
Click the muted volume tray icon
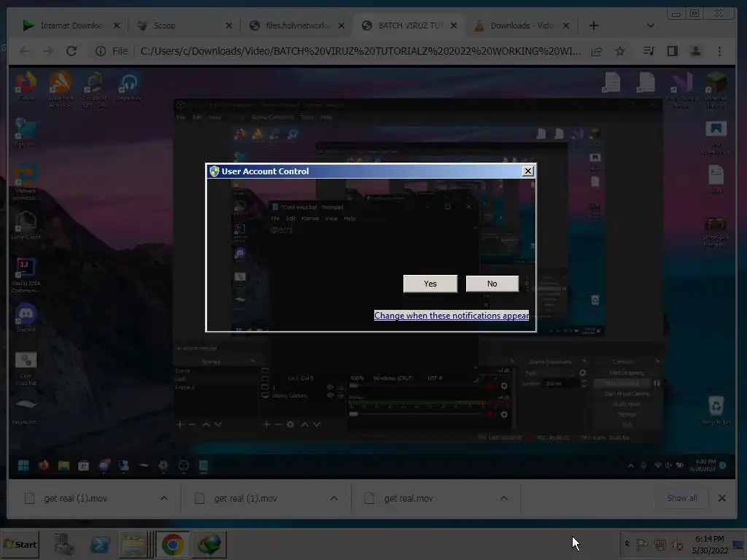click(677, 544)
